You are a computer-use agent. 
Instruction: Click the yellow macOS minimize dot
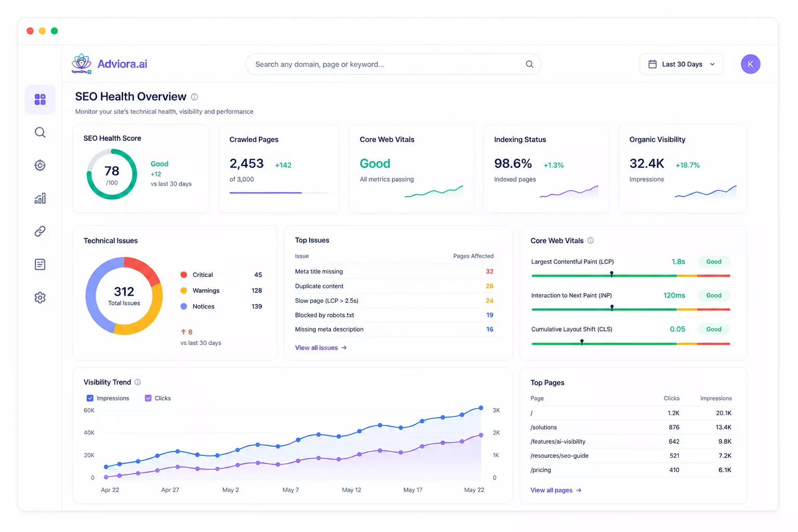42,31
